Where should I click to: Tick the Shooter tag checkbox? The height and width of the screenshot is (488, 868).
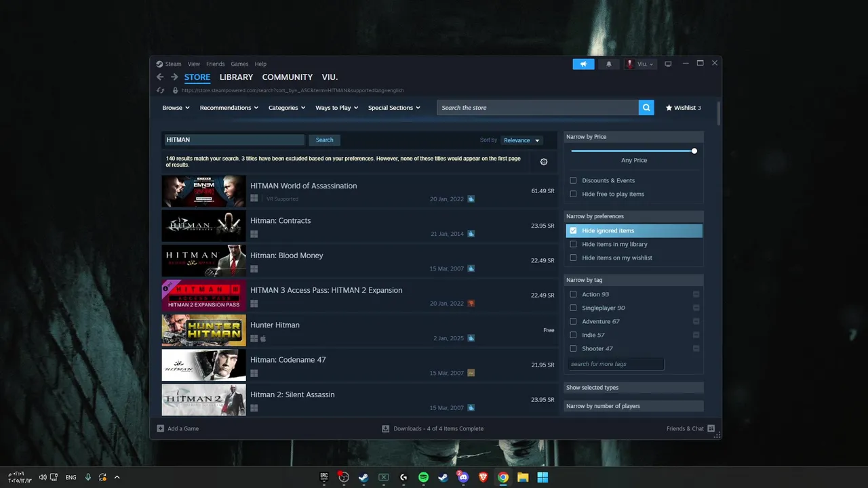click(573, 348)
